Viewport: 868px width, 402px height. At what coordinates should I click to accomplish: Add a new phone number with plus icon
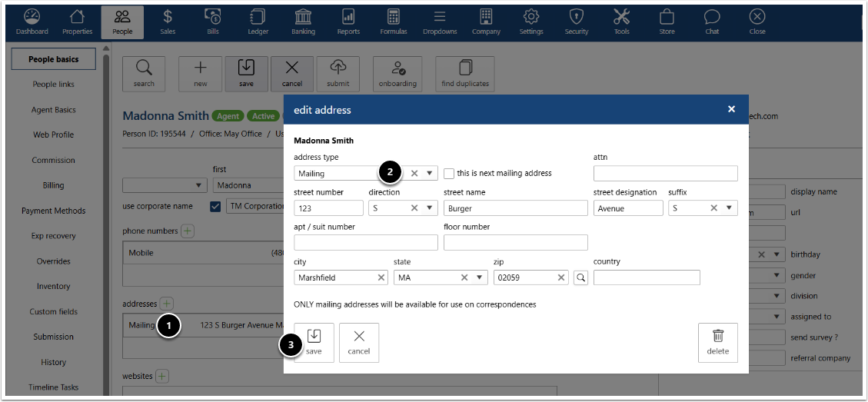(188, 231)
